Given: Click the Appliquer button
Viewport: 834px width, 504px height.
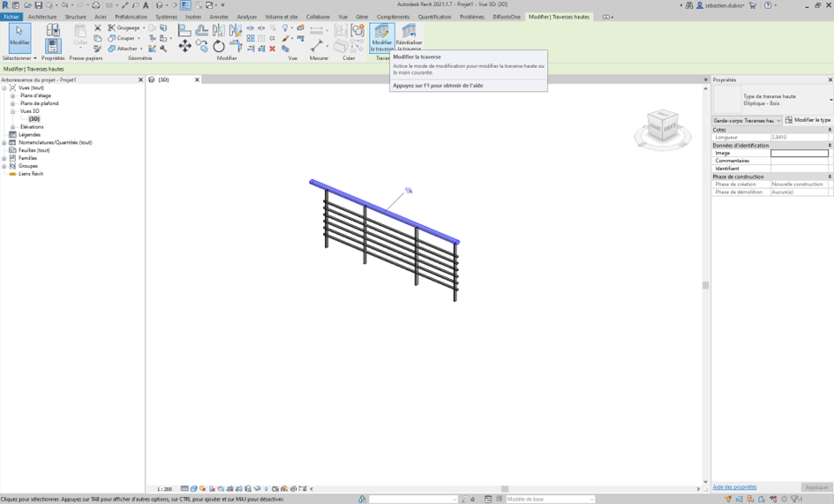Looking at the screenshot, I should (x=816, y=487).
